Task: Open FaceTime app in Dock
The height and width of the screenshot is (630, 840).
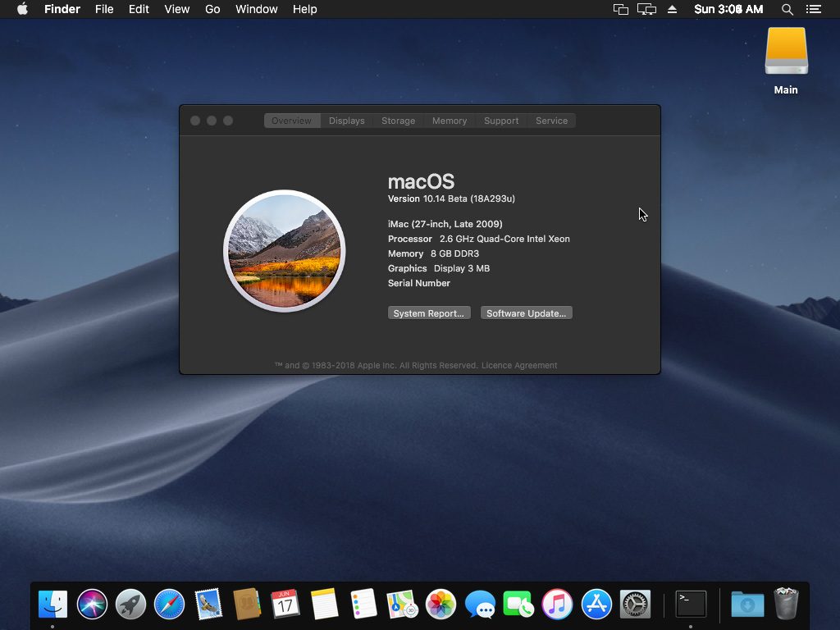Action: pyautogui.click(x=518, y=604)
